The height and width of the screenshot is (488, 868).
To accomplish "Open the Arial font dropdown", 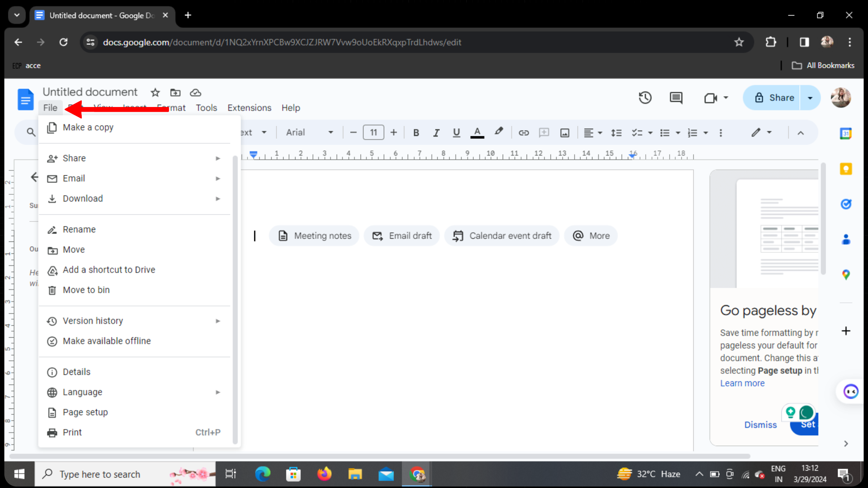I will click(310, 133).
